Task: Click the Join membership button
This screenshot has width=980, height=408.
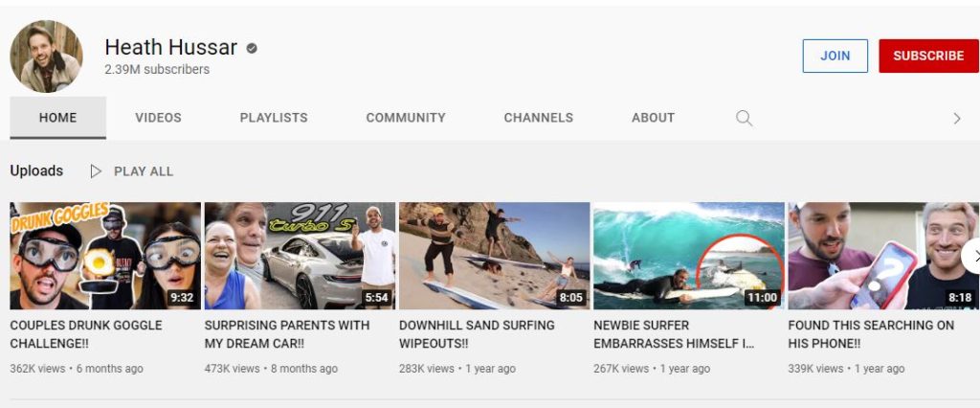Action: (x=835, y=56)
